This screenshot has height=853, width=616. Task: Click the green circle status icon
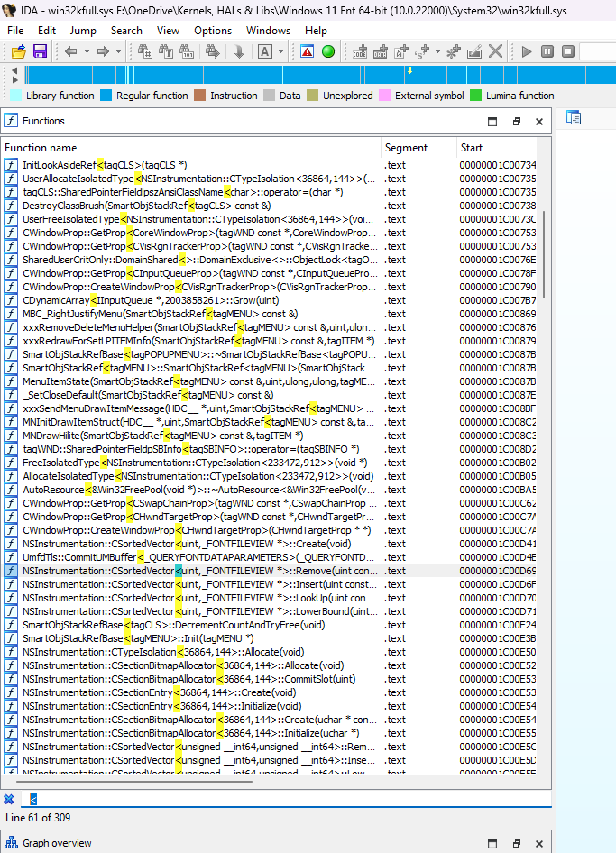pos(328,51)
